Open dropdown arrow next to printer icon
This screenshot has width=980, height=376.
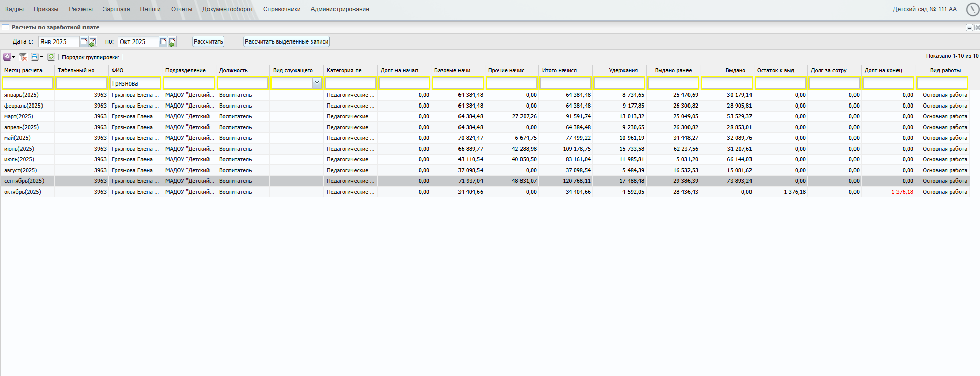coord(41,57)
